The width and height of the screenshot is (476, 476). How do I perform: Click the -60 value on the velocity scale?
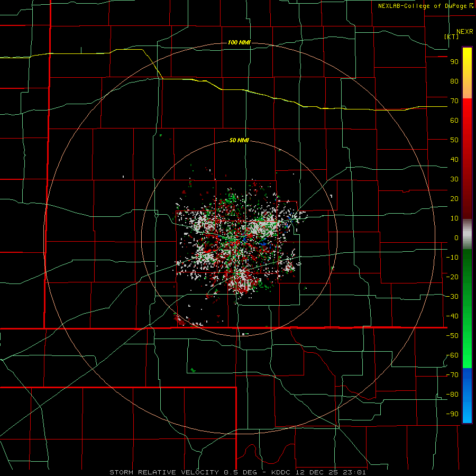point(452,355)
